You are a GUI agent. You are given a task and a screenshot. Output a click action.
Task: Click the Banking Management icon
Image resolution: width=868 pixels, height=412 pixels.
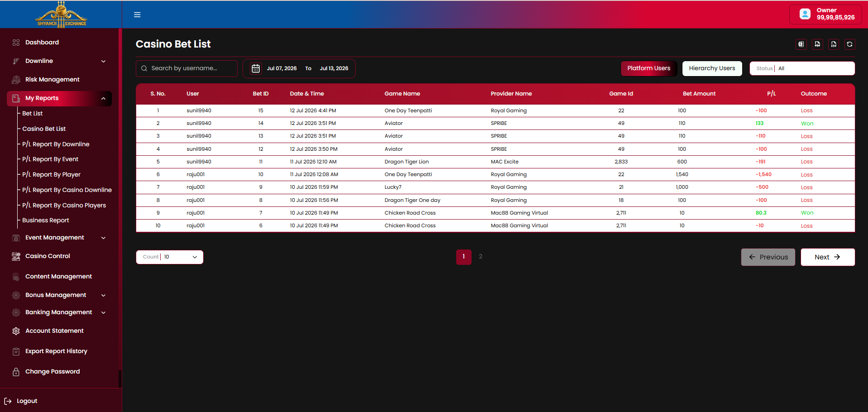[16, 312]
